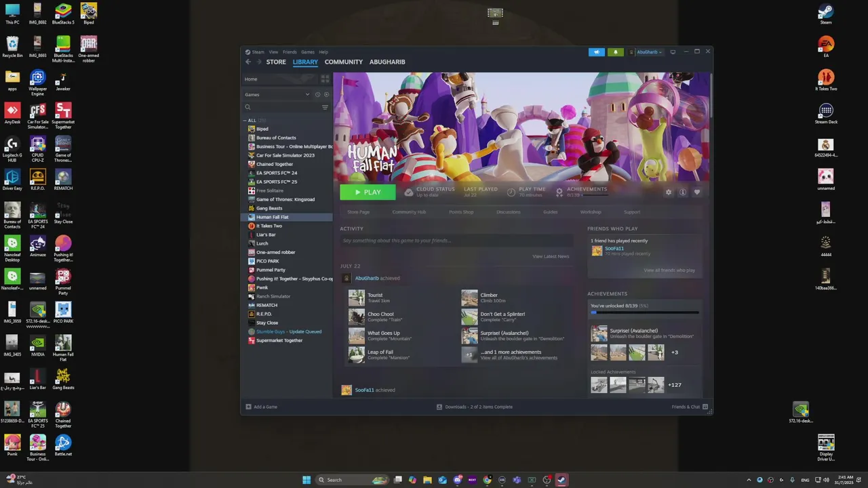This screenshot has height=488, width=868.
Task: Open the Discussions link
Action: tap(509, 212)
